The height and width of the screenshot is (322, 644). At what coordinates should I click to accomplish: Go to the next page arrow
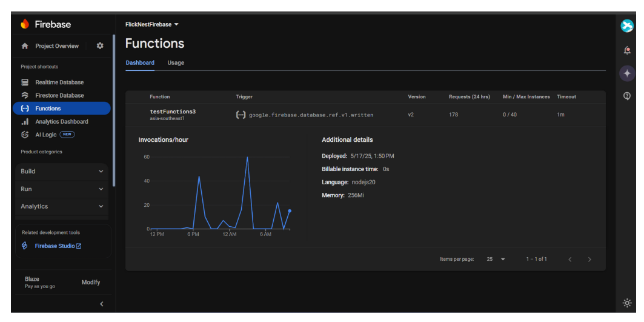589,260
